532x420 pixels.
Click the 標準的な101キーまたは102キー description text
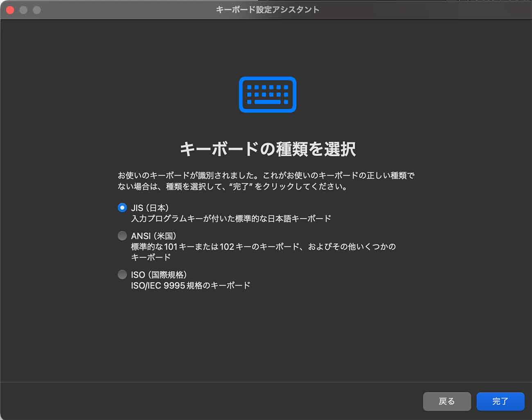click(x=263, y=252)
